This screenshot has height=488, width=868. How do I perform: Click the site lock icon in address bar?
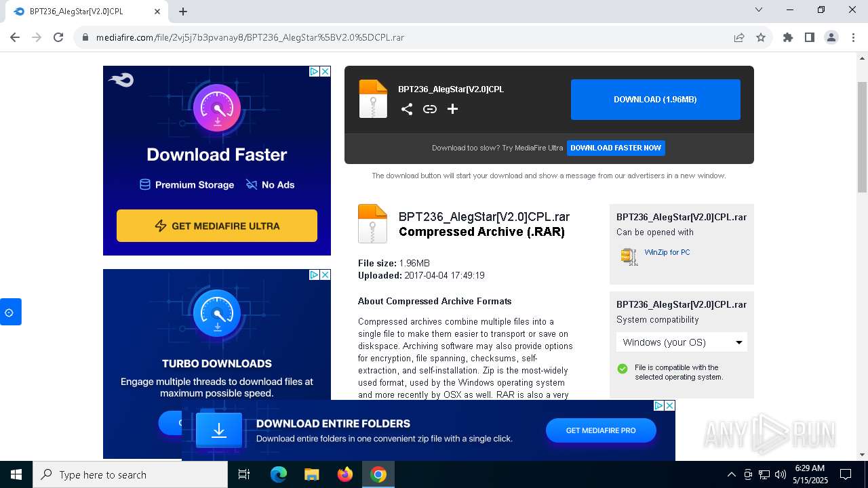85,37
